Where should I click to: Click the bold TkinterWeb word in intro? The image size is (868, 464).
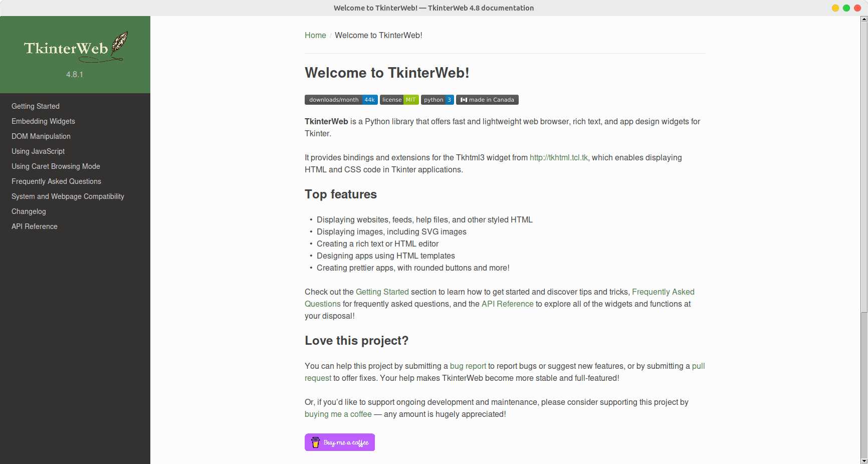(326, 121)
